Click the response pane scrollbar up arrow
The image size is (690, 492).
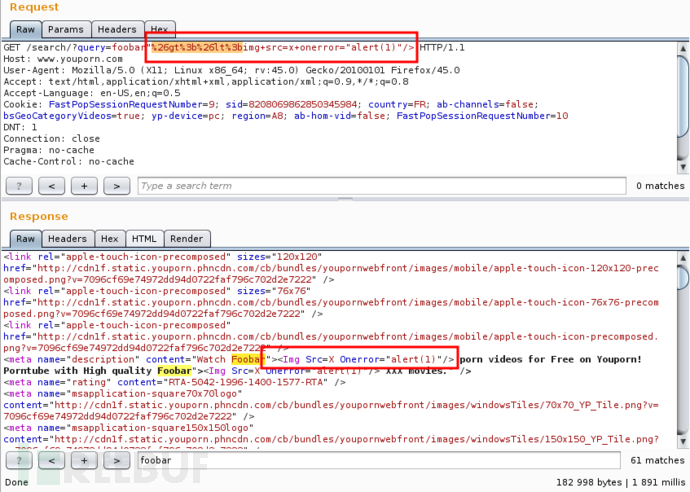point(683,257)
